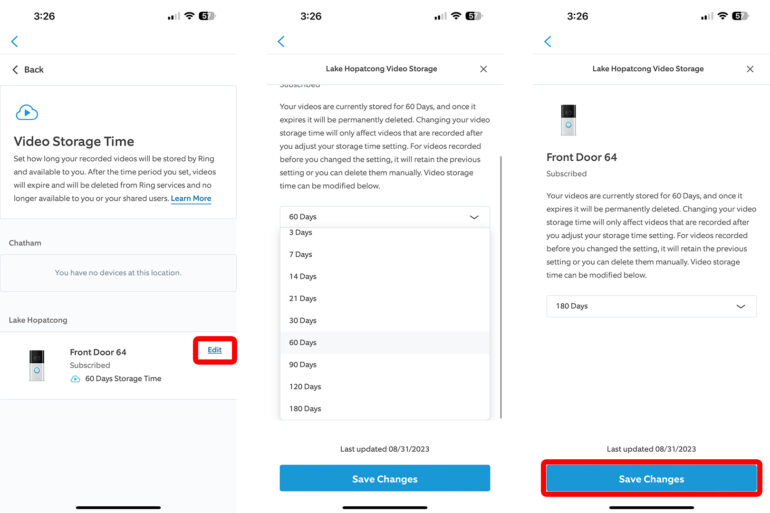Tap the back chevron in the right screen header
Viewport: 770px width, 513px height.
(x=547, y=41)
